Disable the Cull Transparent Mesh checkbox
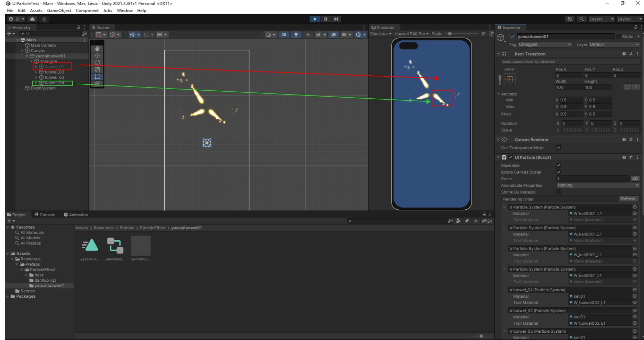 [x=559, y=148]
